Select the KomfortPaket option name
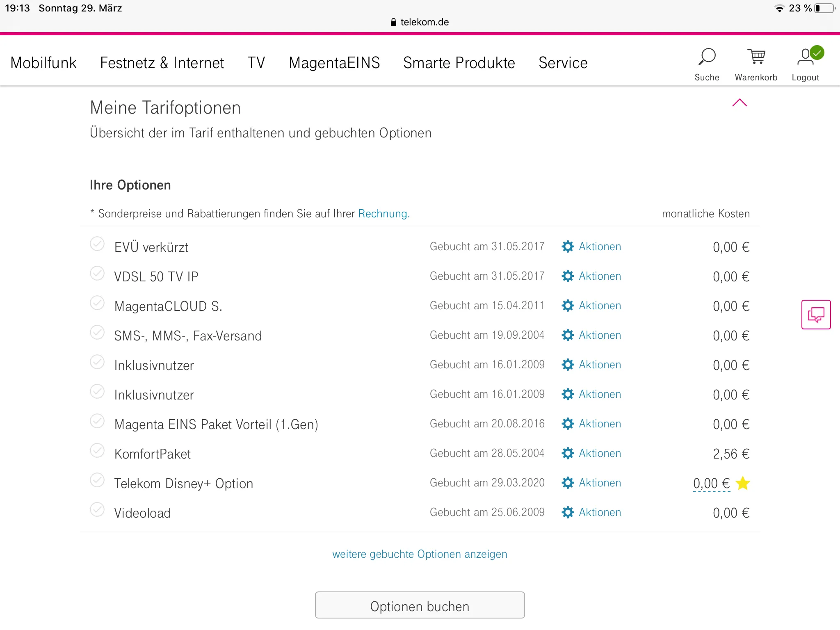The height and width of the screenshot is (630, 840). click(153, 454)
